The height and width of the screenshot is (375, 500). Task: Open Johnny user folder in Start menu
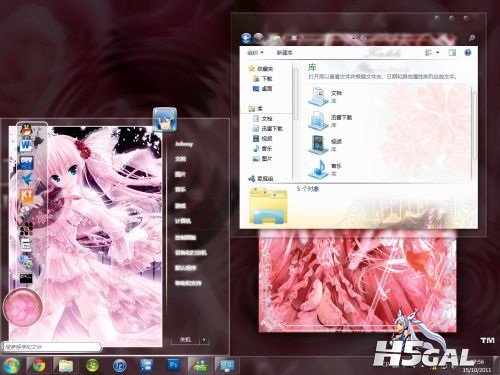[184, 144]
